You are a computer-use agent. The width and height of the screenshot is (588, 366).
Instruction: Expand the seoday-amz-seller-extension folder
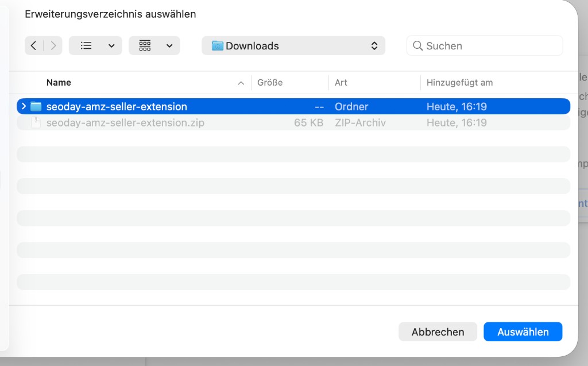pyautogui.click(x=24, y=107)
